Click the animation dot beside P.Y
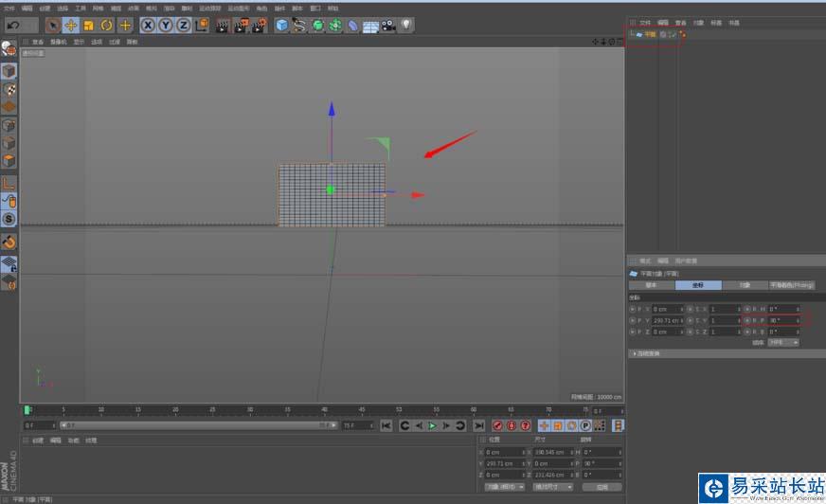826x504 pixels. coord(632,320)
